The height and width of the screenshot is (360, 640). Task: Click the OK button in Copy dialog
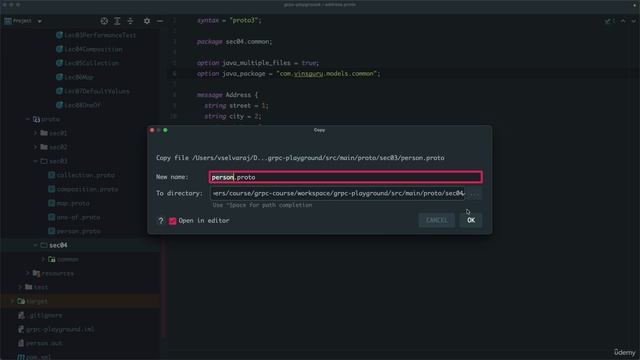pos(471,220)
